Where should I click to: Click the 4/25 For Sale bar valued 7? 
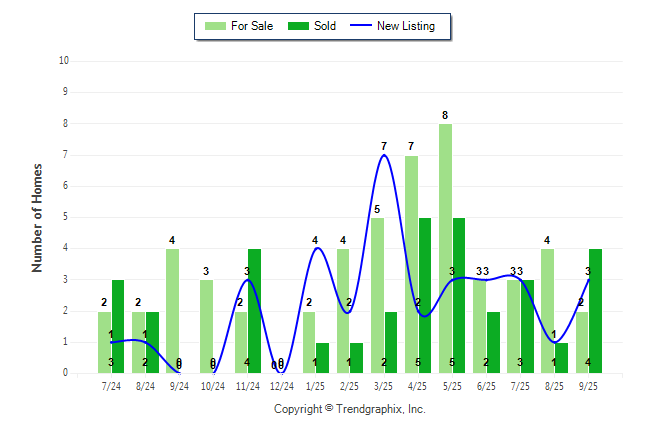(411, 265)
